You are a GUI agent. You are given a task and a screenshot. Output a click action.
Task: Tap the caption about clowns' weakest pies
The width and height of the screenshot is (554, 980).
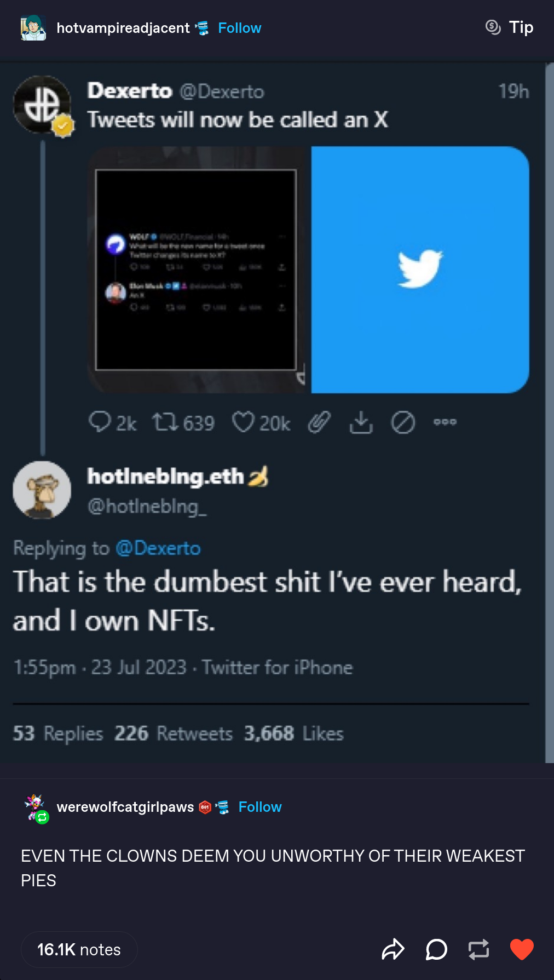(x=273, y=868)
